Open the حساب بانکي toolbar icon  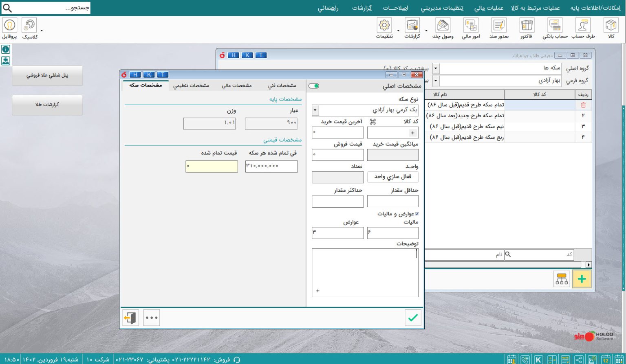tap(555, 28)
